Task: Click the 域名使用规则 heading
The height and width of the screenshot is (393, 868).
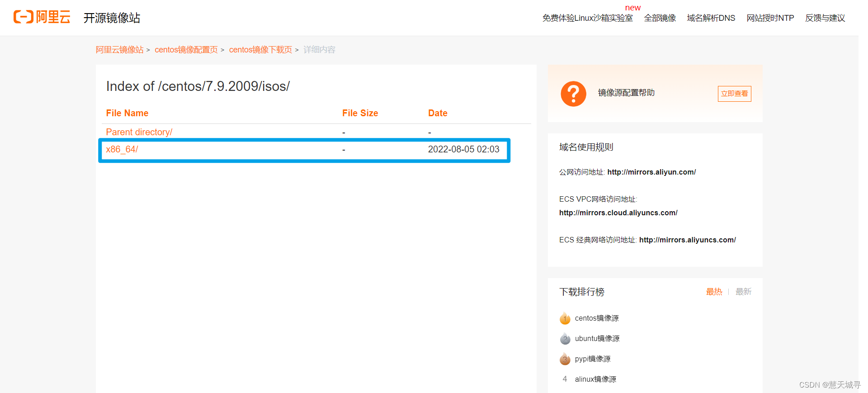Action: tap(586, 147)
